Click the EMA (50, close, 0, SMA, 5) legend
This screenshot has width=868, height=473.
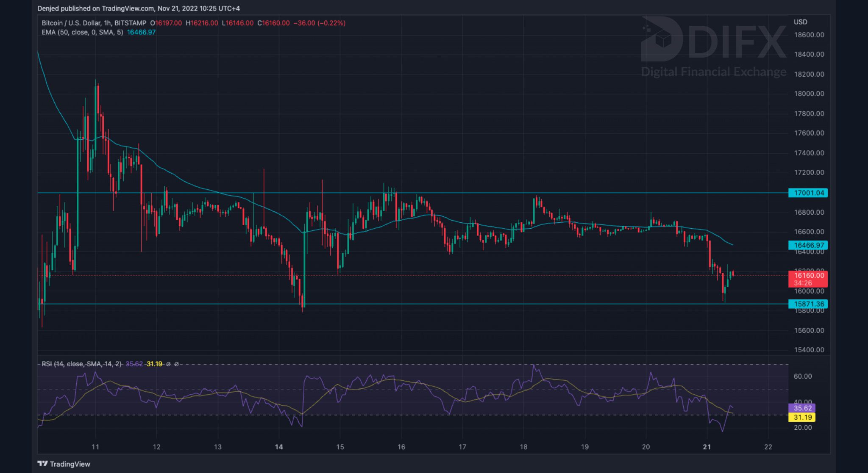pyautogui.click(x=82, y=32)
